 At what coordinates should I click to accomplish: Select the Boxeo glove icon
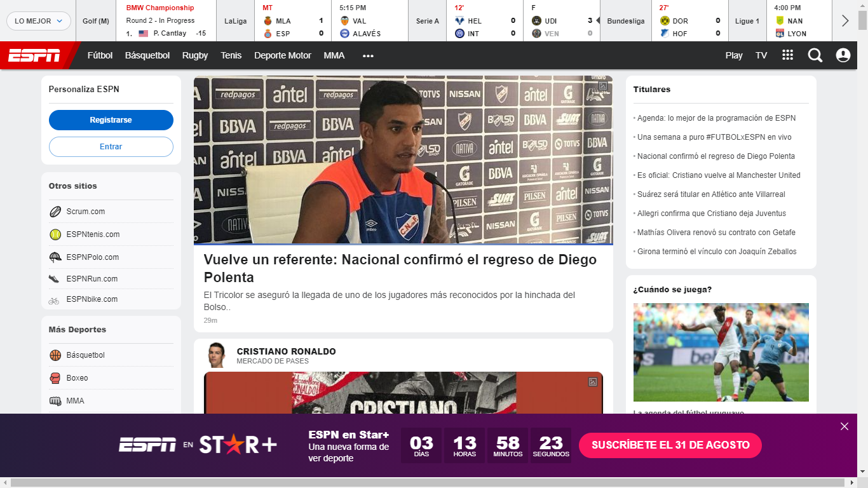tap(55, 378)
